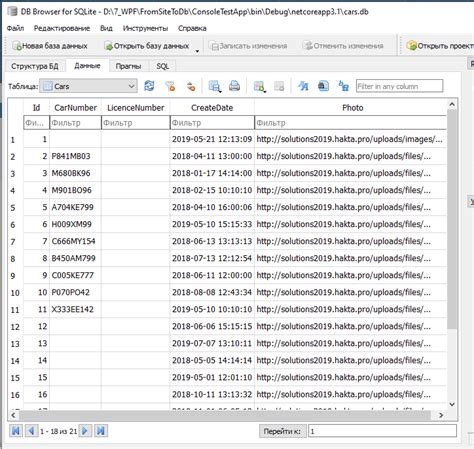Open the table export icon with magnifier
Viewport: 474px width, 449px height.
tap(214, 86)
